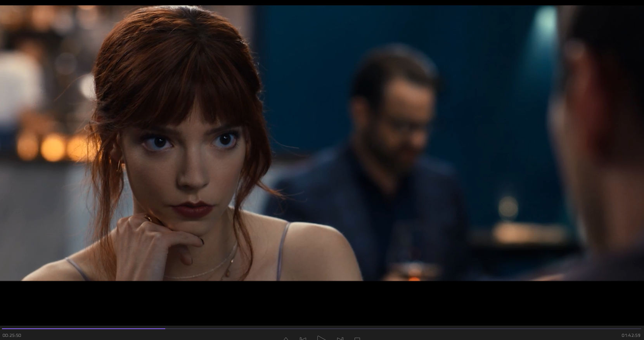Click the thin black bar above video
This screenshot has height=340, width=644.
coord(322,2)
